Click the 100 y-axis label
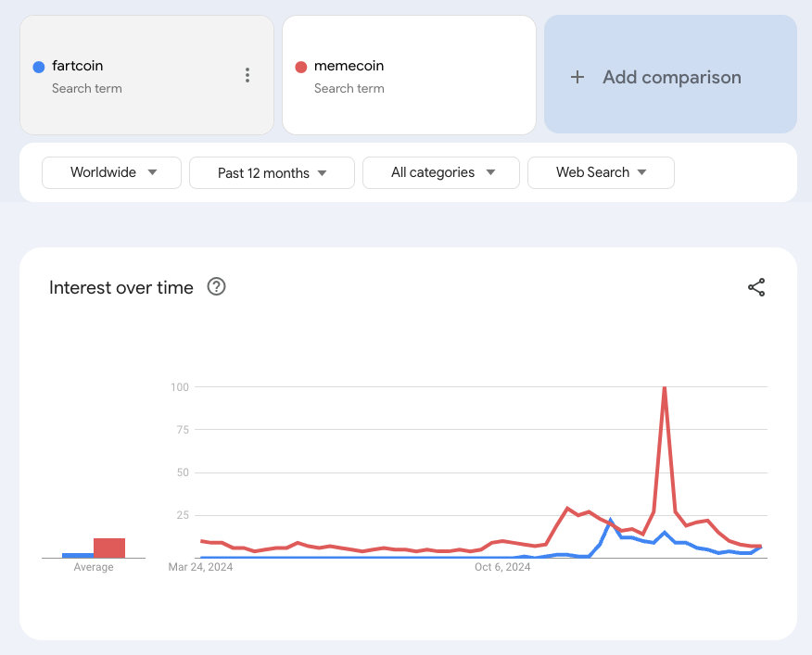Image resolution: width=812 pixels, height=655 pixels. point(180,386)
